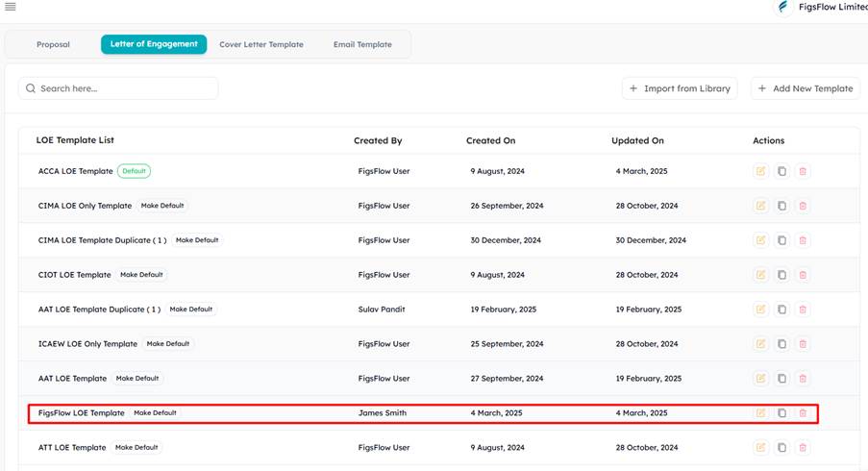Delete the FigsFlow LOE Template
868x471 pixels.
(x=803, y=413)
